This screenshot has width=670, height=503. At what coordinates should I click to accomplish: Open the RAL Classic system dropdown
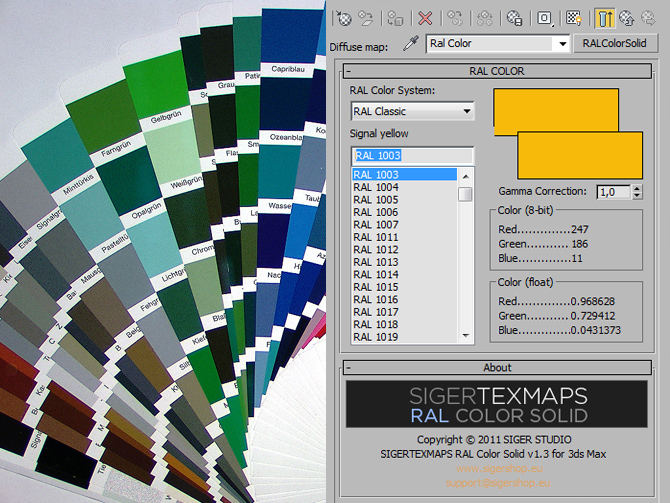412,112
